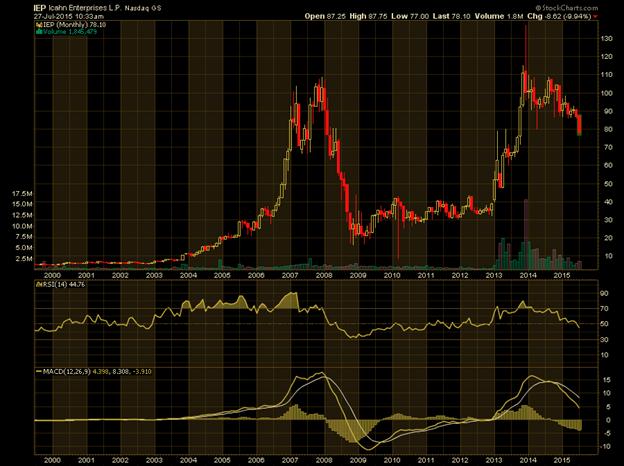The height and width of the screenshot is (466, 624).
Task: Click the IEP ticker symbol in the title
Action: coord(40,8)
